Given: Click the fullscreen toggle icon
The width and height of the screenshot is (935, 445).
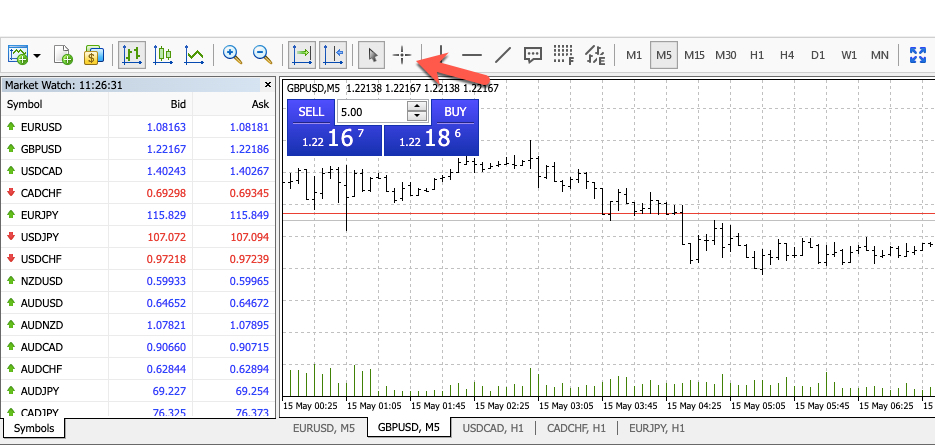Looking at the screenshot, I should (917, 55).
